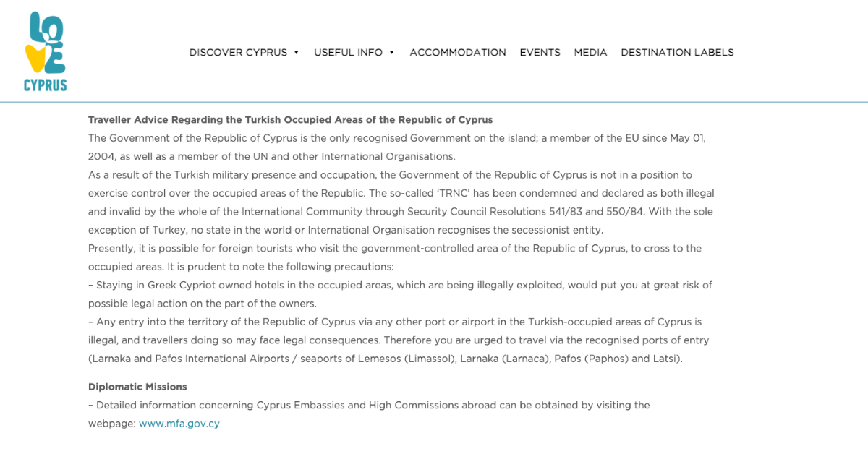This screenshot has height=454, width=868.
Task: Go to the Accommodation page
Action: 458,53
